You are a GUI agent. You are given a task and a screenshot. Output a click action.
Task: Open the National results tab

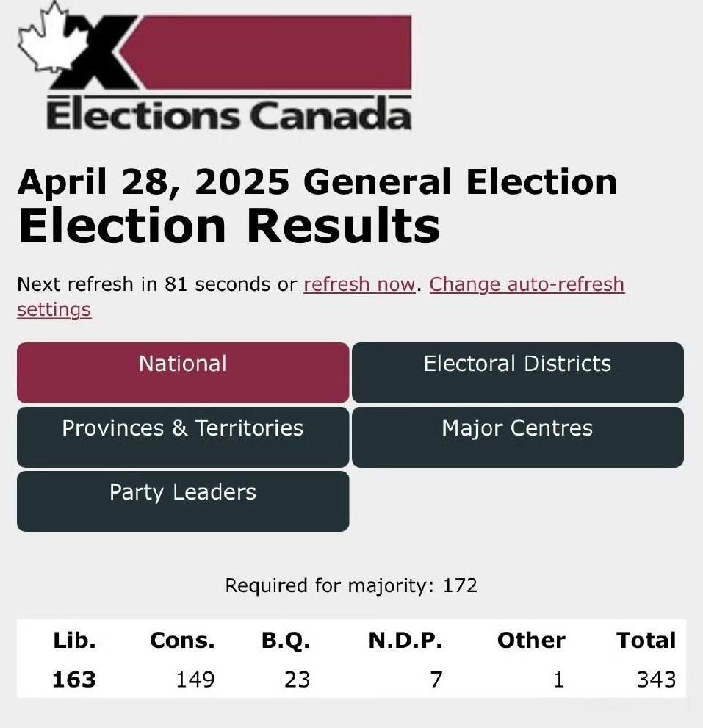point(183,373)
